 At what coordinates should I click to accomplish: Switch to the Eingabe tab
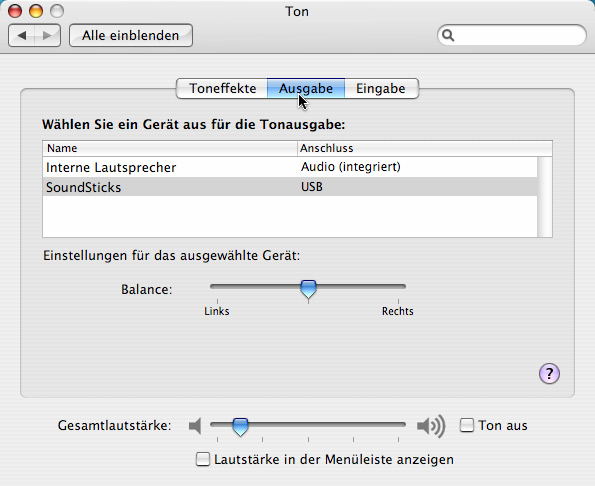(x=381, y=88)
